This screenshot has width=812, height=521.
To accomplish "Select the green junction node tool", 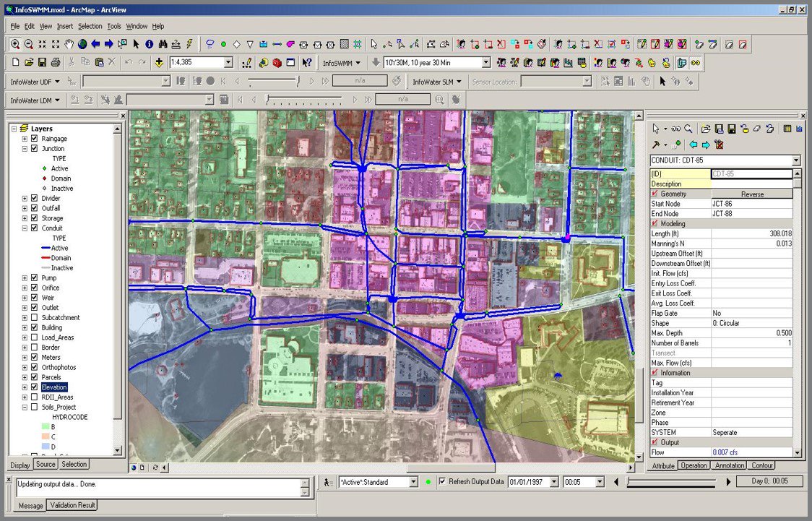I will pyautogui.click(x=223, y=45).
